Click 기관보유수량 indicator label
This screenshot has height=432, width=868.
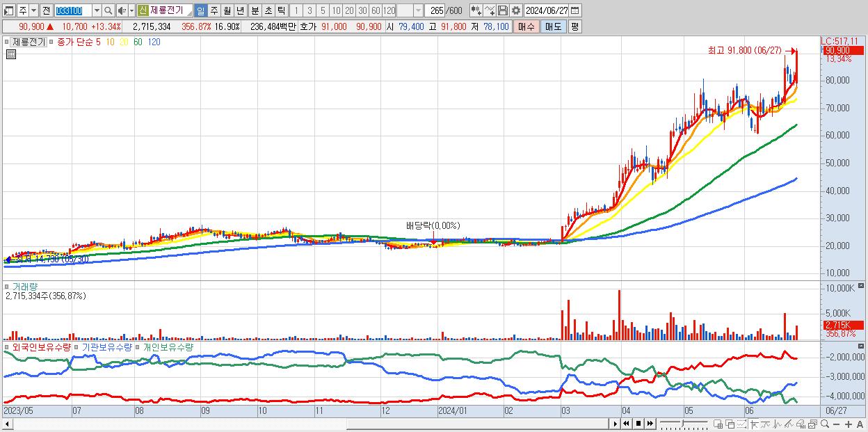106,346
